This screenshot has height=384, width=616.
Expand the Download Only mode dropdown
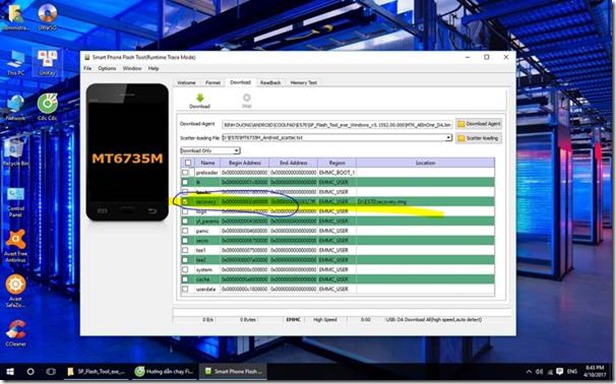point(236,151)
